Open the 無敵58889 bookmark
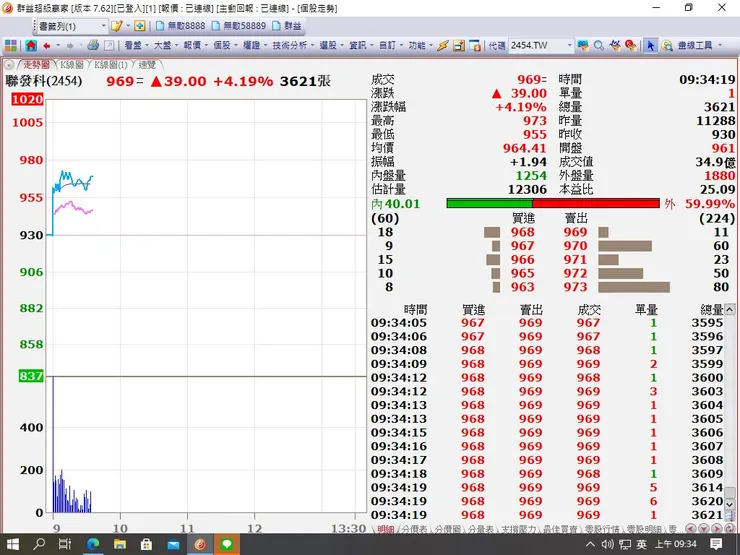 click(239, 26)
